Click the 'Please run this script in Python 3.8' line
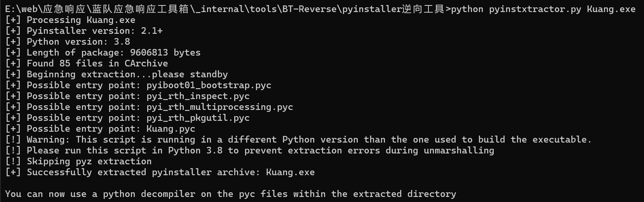The image size is (644, 202). point(260,150)
